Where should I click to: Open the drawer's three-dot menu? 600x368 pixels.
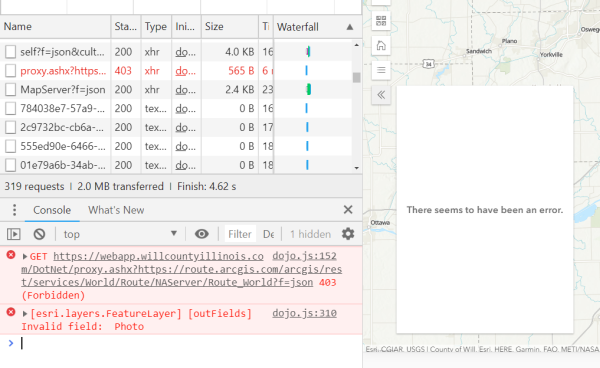coord(14,210)
